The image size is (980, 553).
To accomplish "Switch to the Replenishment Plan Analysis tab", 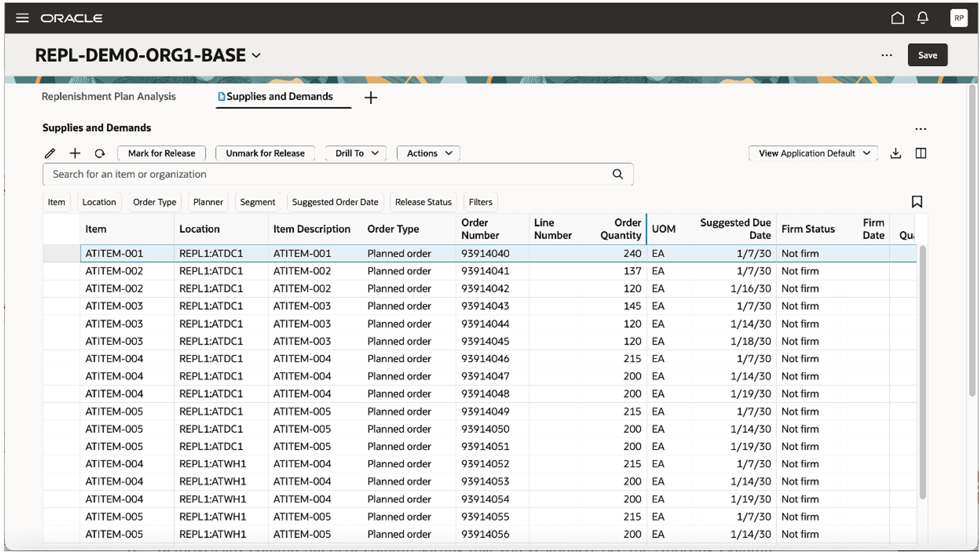I will pyautogui.click(x=108, y=97).
